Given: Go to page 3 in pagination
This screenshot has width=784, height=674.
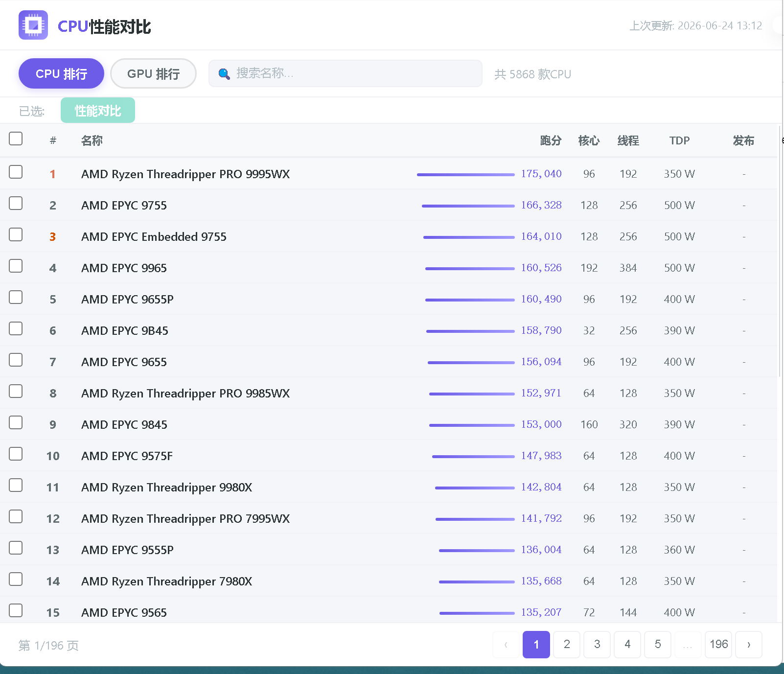Looking at the screenshot, I should coord(597,645).
